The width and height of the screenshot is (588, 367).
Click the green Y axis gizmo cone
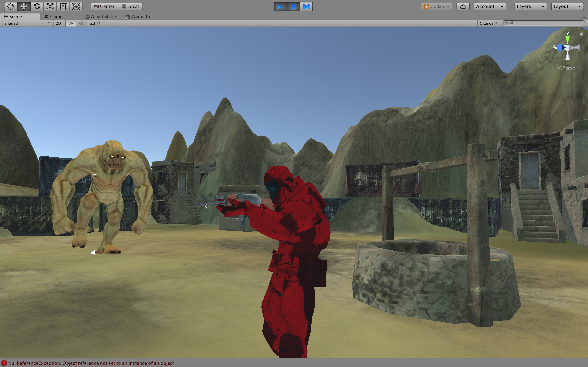[x=567, y=39]
